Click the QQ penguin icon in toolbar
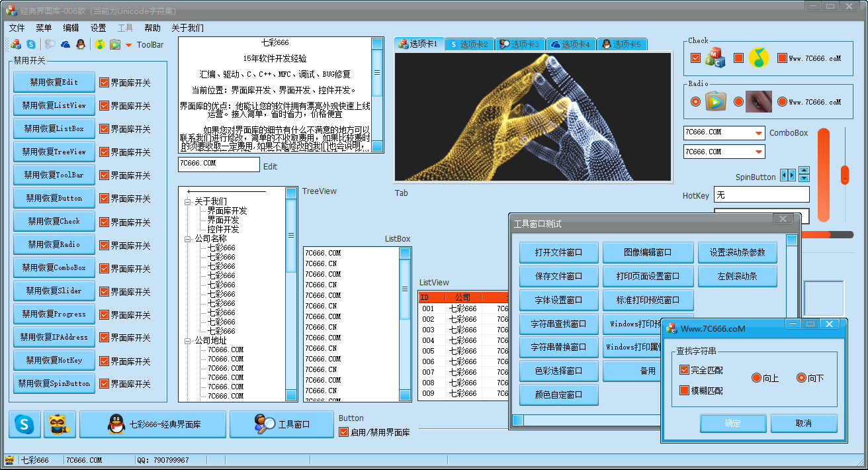This screenshot has width=868, height=470. (x=81, y=45)
